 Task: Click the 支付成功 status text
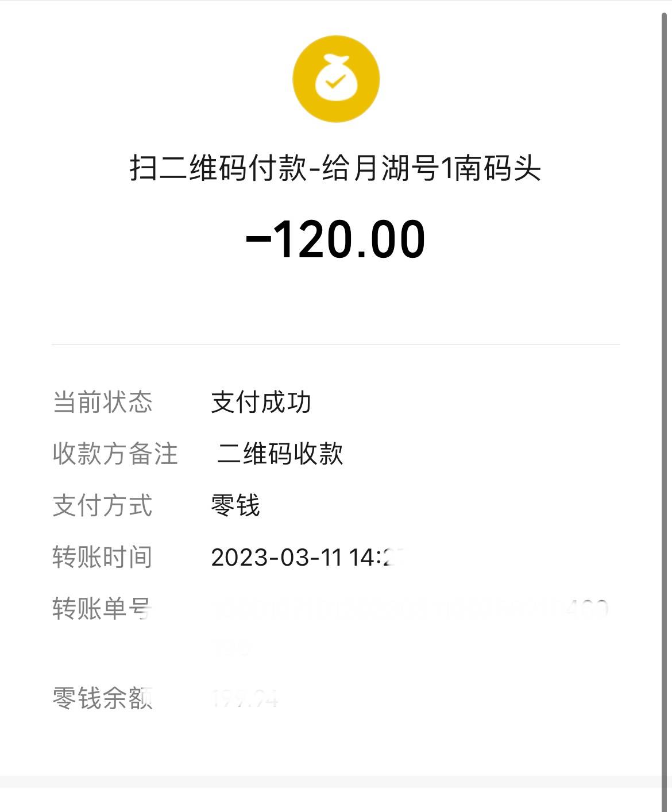(x=261, y=402)
